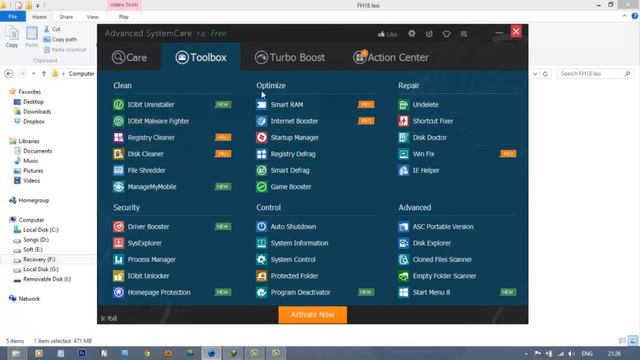
Task: Select Local Disk (C:) in Explorer
Action: (36, 230)
